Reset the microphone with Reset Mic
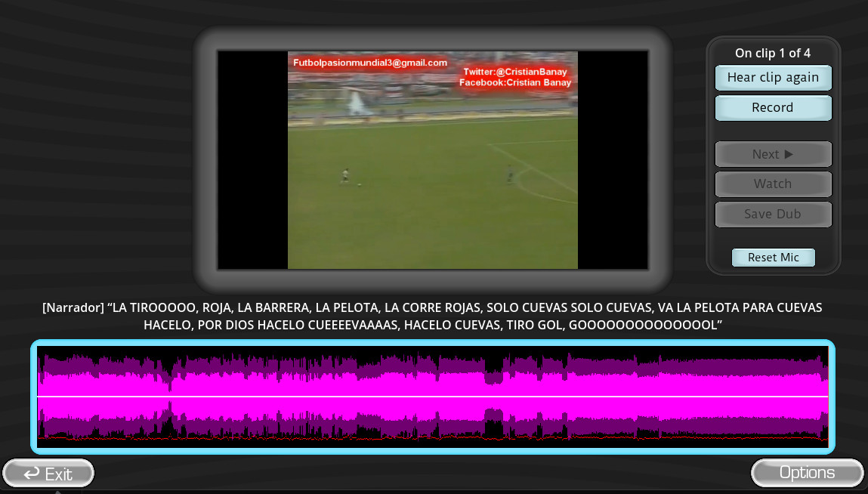 click(x=774, y=258)
